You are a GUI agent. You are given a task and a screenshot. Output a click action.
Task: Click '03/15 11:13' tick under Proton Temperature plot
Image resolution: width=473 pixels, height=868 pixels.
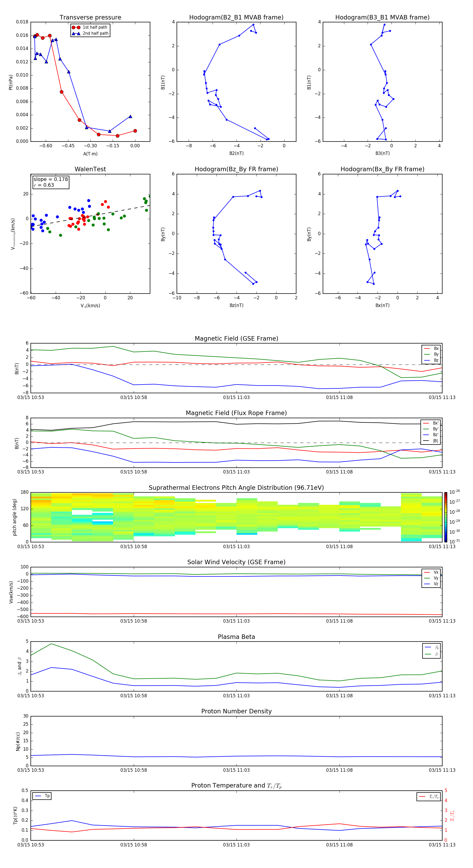pyautogui.click(x=442, y=845)
